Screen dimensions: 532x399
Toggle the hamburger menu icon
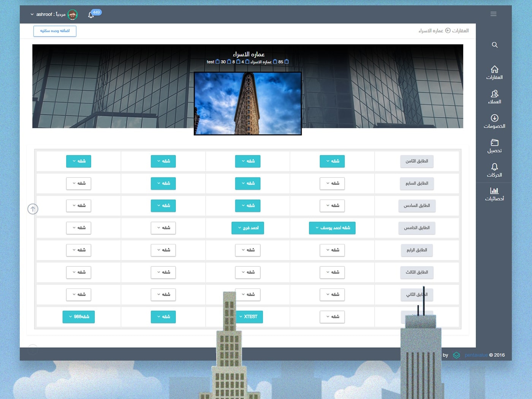[x=493, y=14]
